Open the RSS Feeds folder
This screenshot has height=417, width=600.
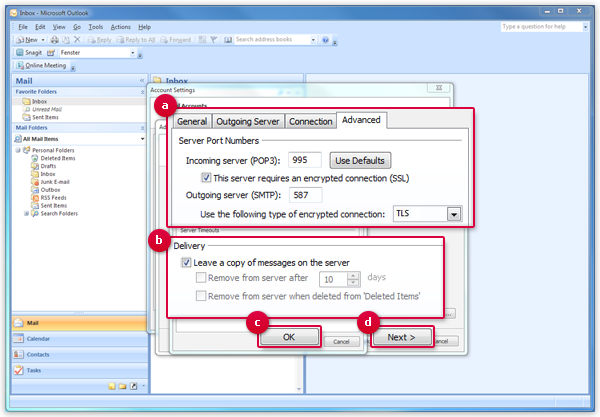53,198
